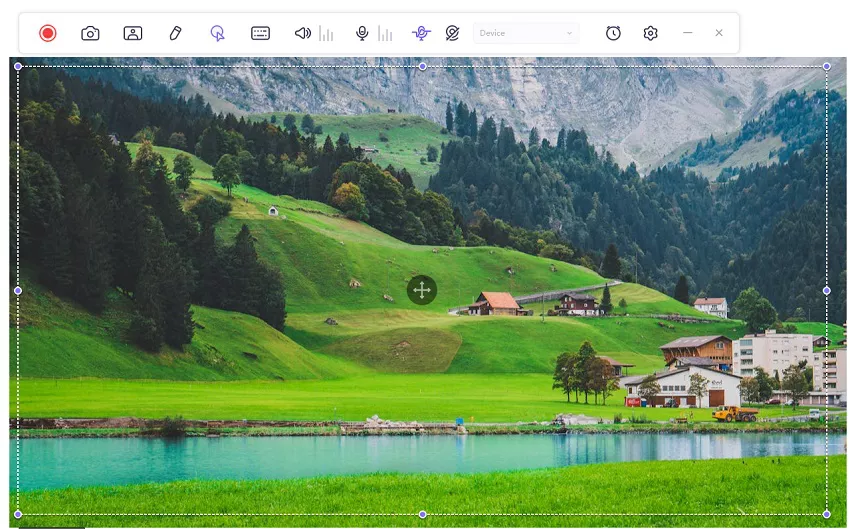Click the right edge middle resize handle

pyautogui.click(x=826, y=290)
